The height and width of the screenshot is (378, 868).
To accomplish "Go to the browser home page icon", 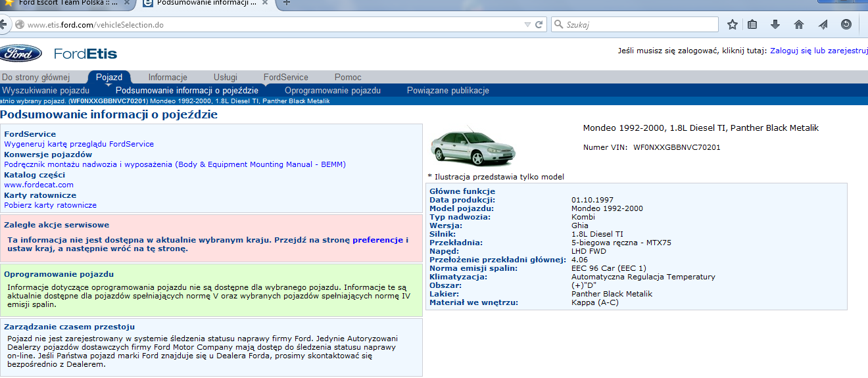I will point(799,24).
